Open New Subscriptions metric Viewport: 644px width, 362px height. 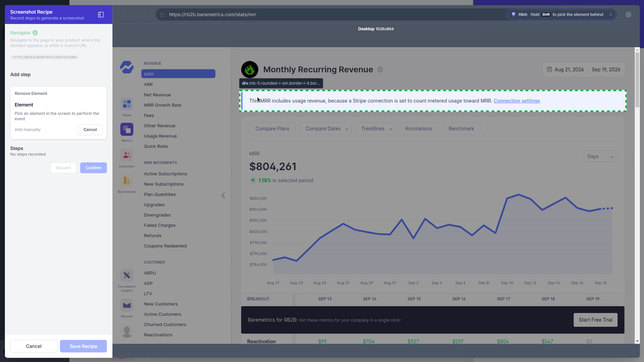(x=164, y=184)
